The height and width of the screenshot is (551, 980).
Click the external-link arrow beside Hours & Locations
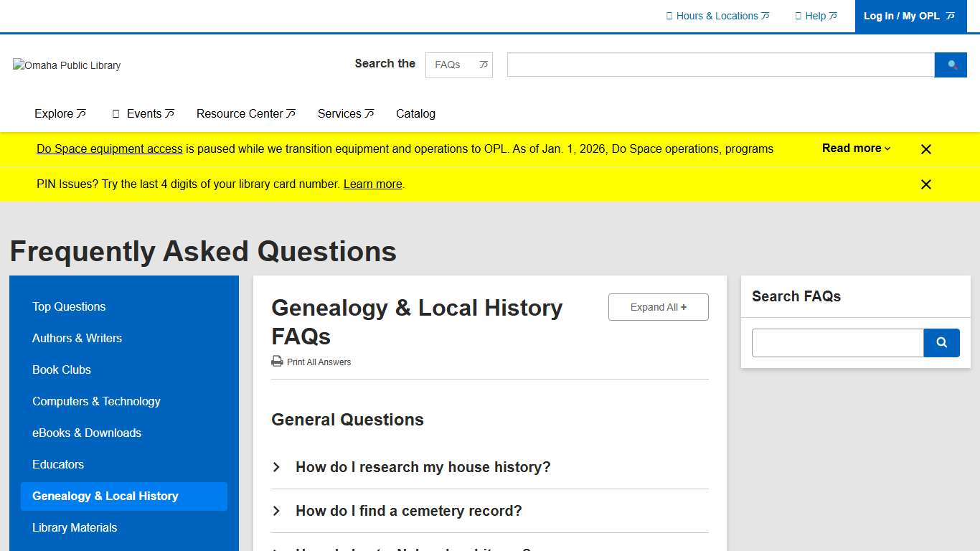(765, 15)
